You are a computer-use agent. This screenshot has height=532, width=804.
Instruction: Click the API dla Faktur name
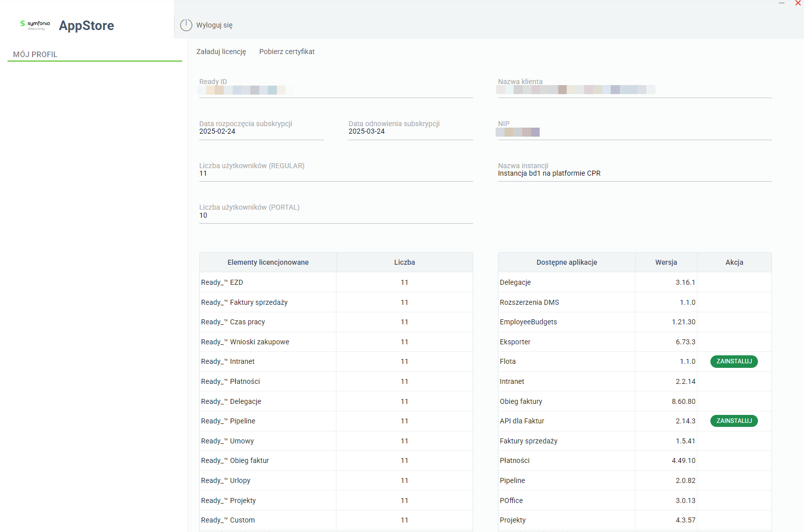(522, 421)
